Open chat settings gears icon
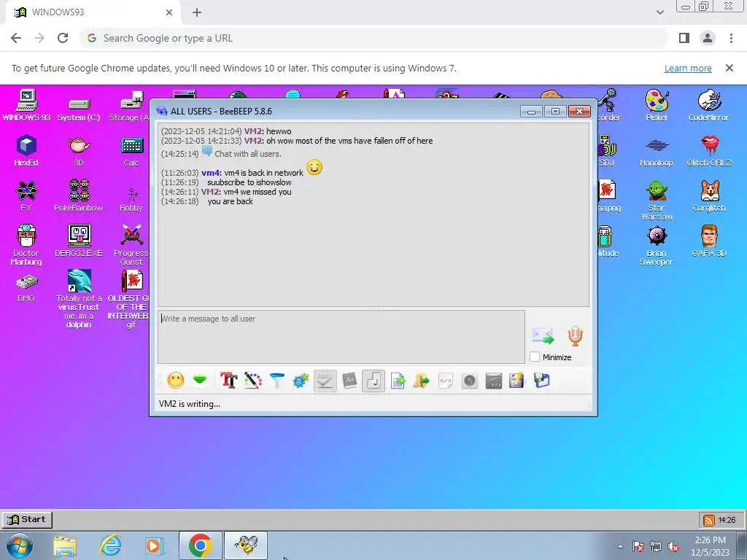This screenshot has width=747, height=560. (301, 381)
